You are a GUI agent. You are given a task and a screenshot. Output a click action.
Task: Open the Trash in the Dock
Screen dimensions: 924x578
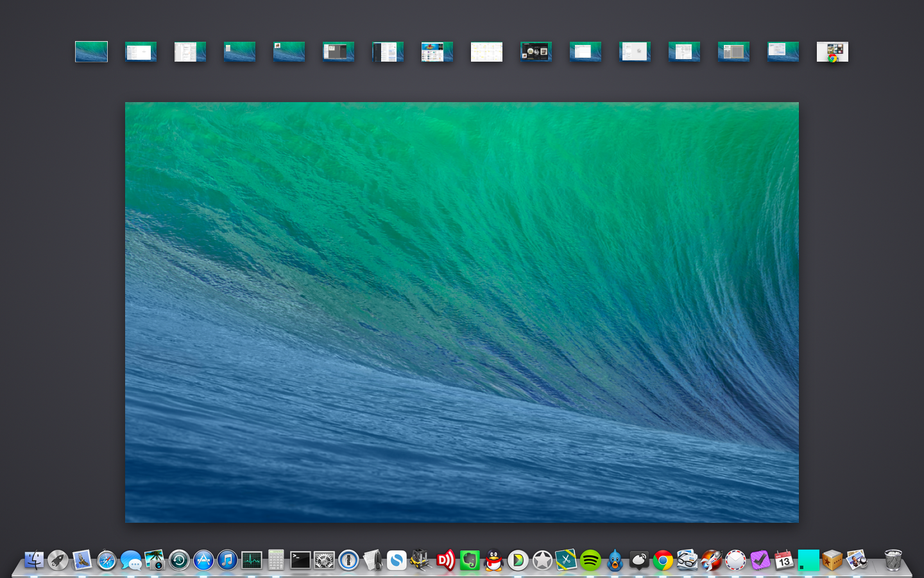(x=893, y=560)
